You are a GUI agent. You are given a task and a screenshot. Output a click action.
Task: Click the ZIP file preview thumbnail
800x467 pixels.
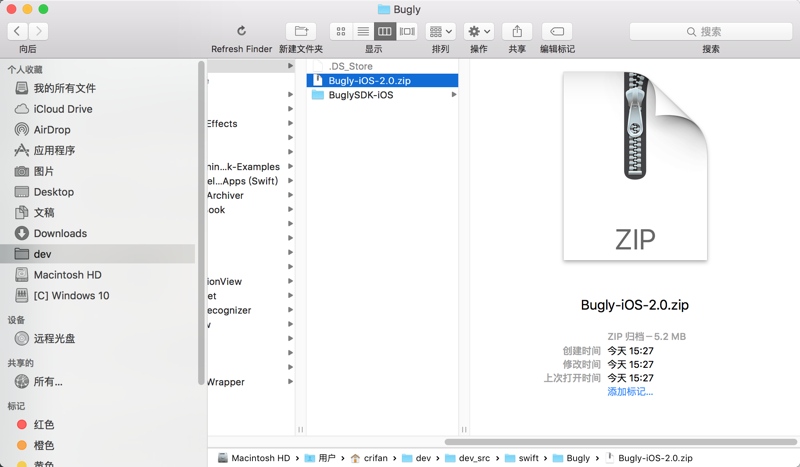pyautogui.click(x=635, y=166)
